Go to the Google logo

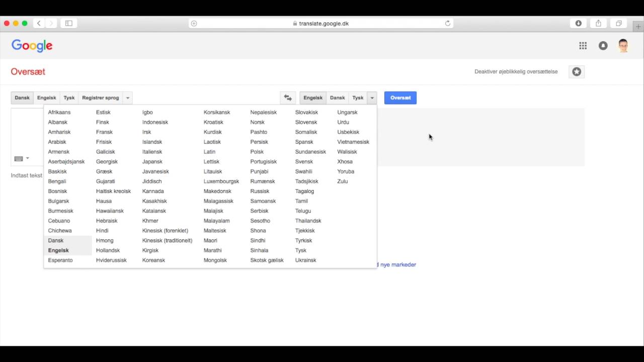(32, 46)
